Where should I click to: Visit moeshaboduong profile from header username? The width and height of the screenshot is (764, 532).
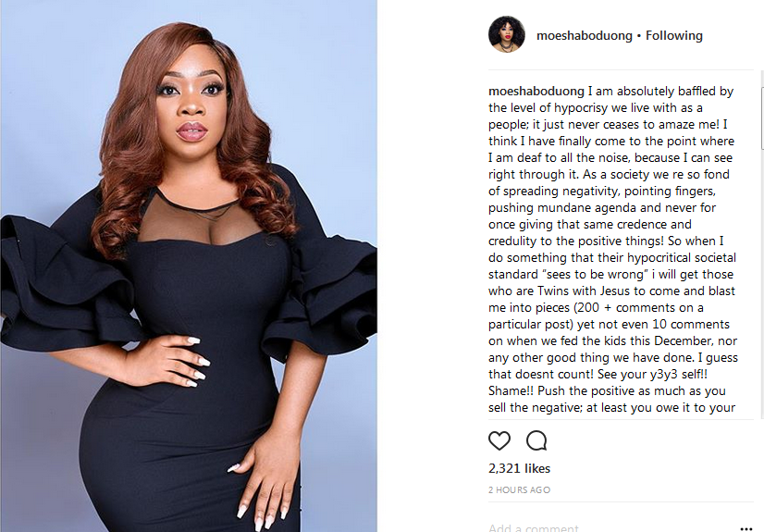click(x=585, y=35)
